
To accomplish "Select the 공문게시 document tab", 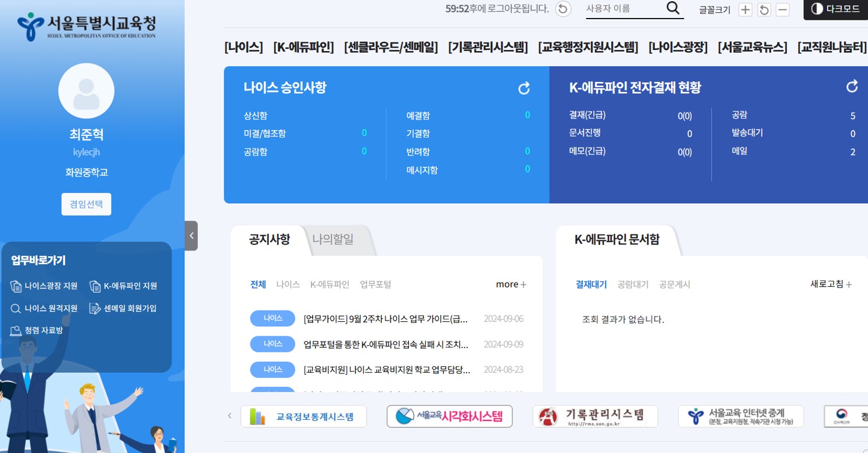I will [675, 285].
